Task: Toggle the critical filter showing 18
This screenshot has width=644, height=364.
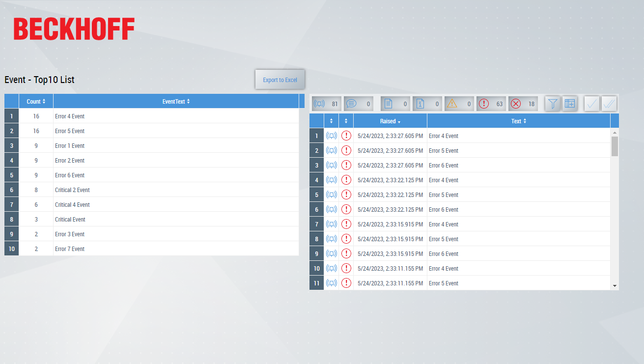Action: pos(523,104)
